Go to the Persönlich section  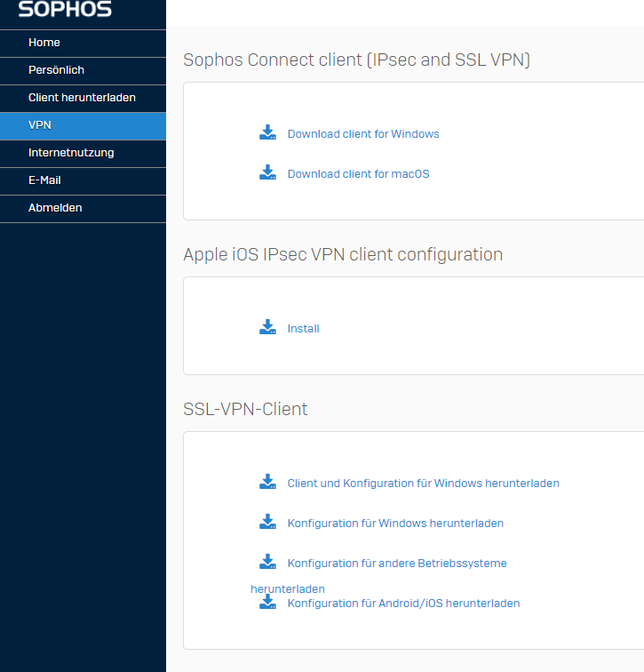(56, 70)
